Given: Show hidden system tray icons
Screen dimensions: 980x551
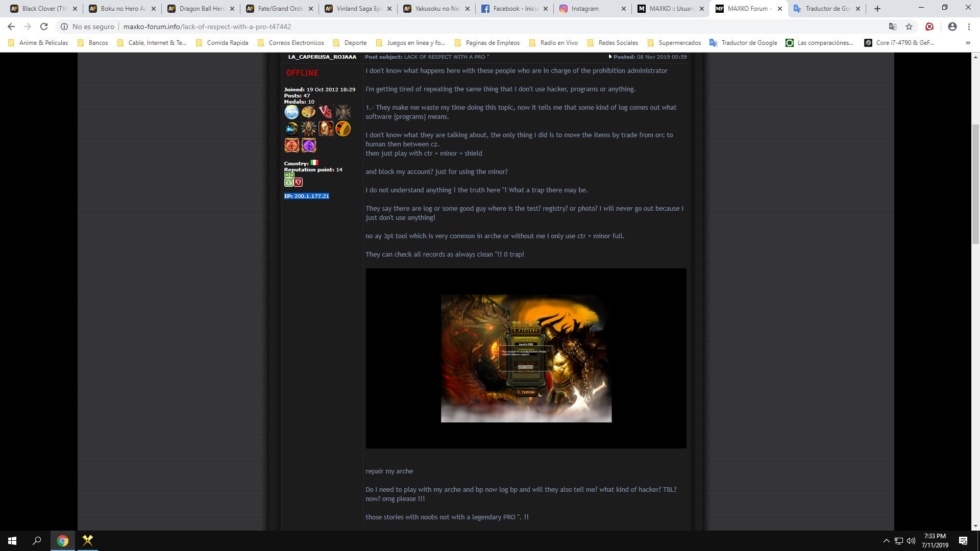Looking at the screenshot, I should click(886, 541).
